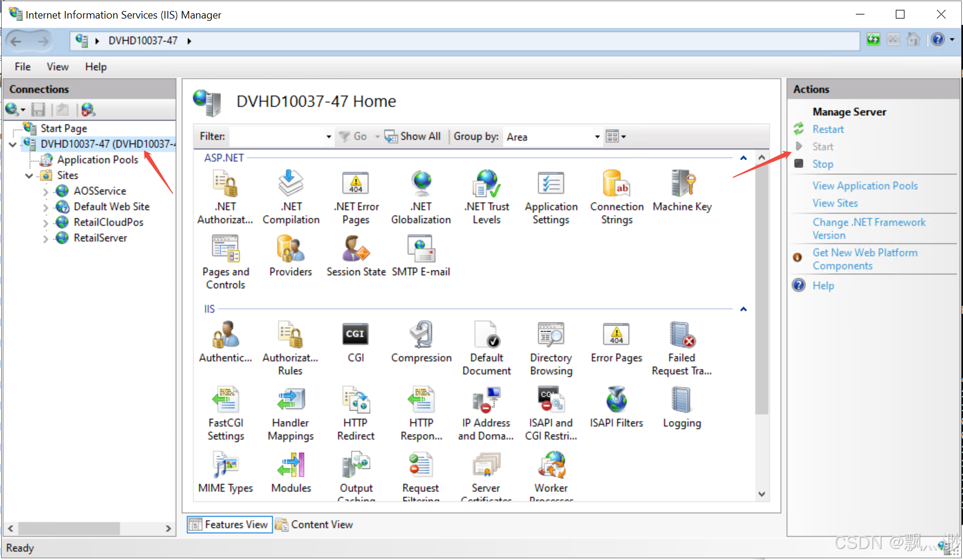Click the Connect to server icon in Connections toolbar

coord(12,109)
